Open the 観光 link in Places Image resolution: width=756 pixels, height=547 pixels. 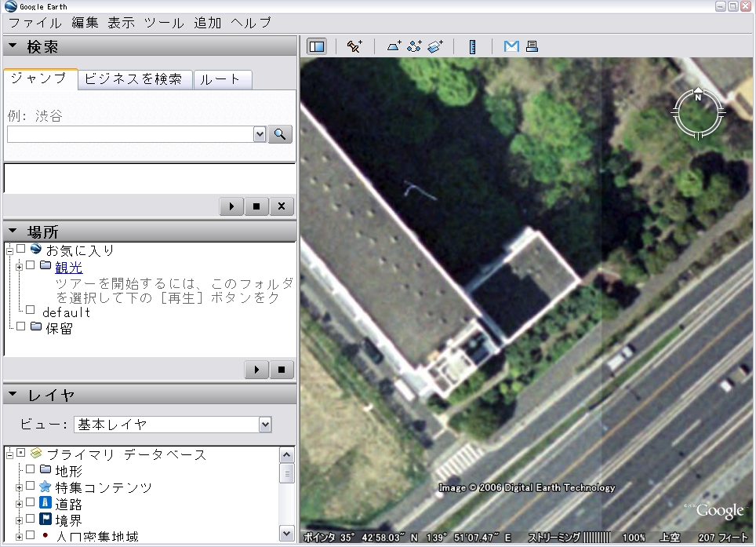[69, 267]
